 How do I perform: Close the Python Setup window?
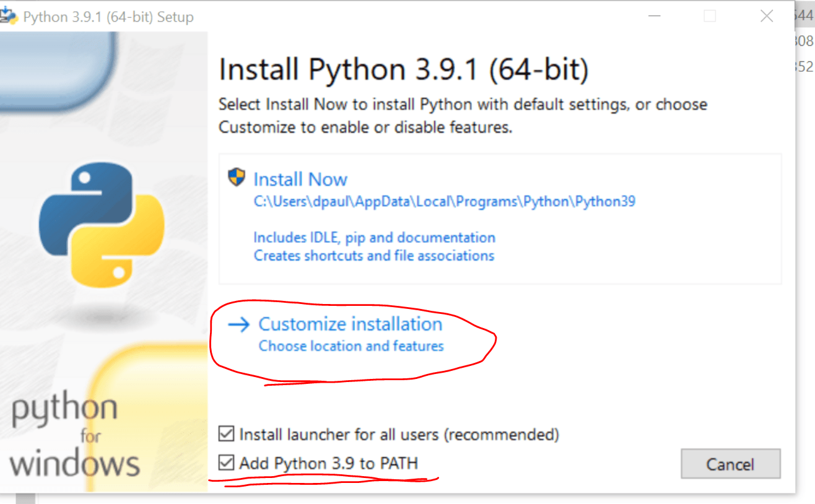767,17
